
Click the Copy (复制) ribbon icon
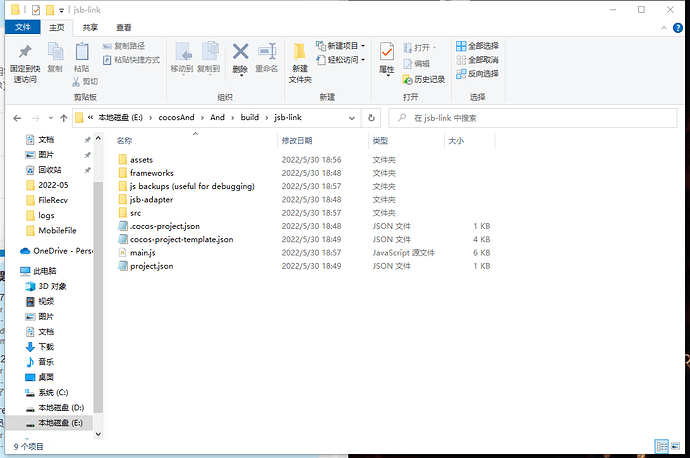click(55, 52)
